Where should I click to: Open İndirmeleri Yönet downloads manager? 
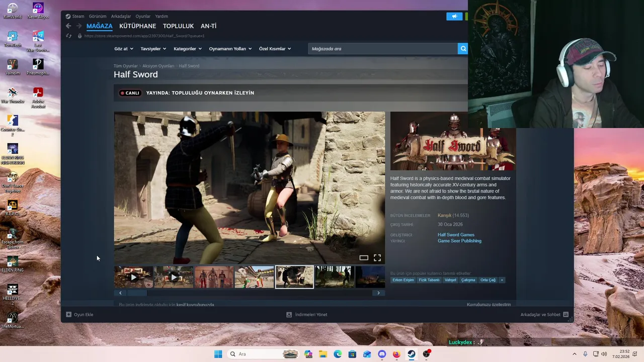[306, 315]
